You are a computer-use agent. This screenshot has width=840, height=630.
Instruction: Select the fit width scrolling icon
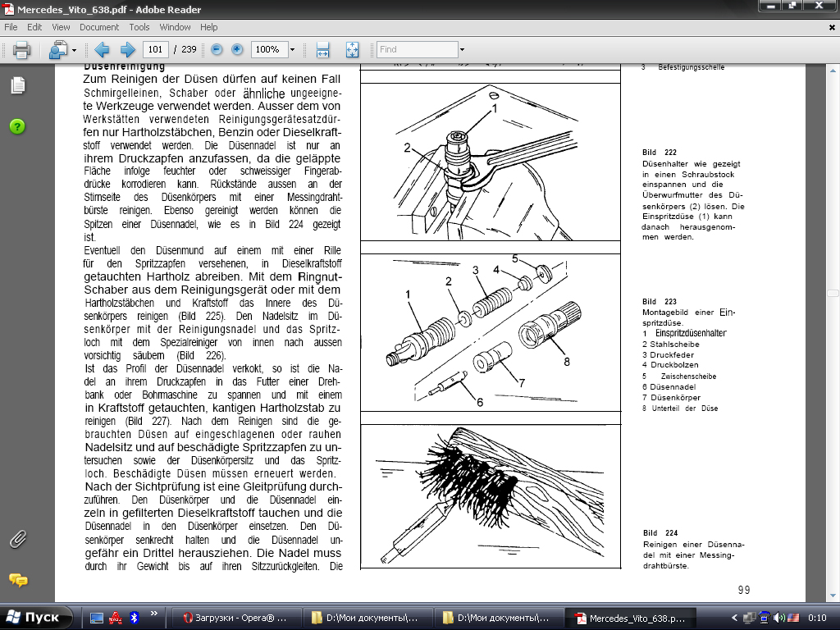322,50
